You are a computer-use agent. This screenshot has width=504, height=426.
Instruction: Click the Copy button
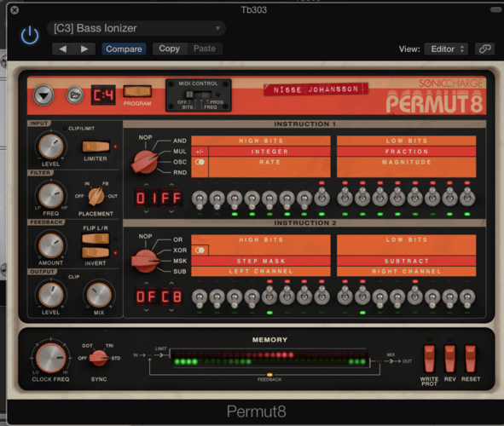point(170,49)
